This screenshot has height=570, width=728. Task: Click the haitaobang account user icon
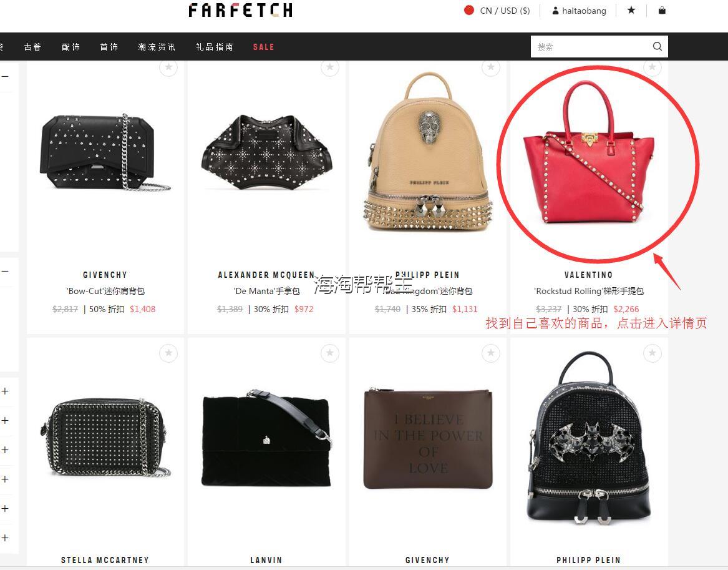click(x=555, y=11)
